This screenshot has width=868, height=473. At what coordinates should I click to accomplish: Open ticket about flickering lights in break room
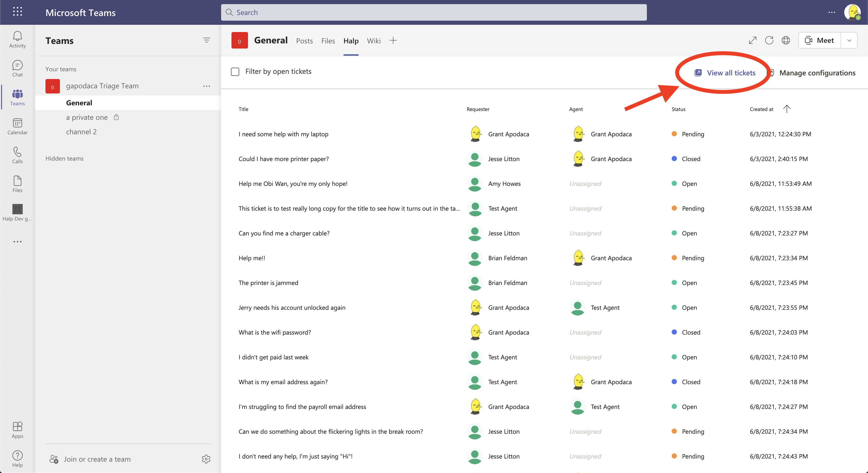point(331,432)
